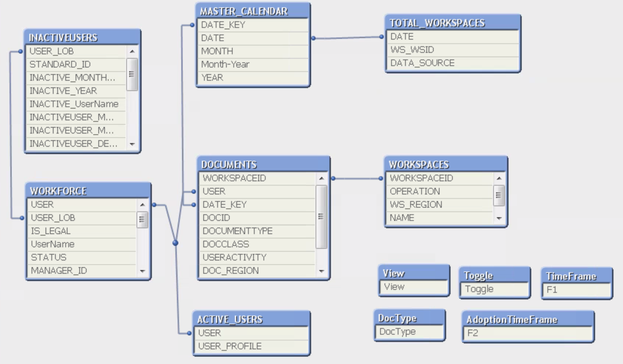Select WORKSPACEID field in WORKSPACES
The width and height of the screenshot is (623, 364).
pos(440,178)
